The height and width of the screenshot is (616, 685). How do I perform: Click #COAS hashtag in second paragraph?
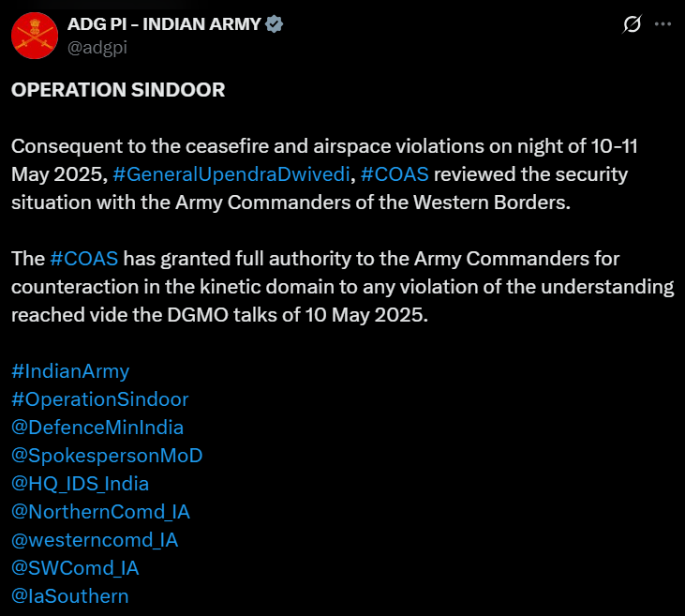click(x=83, y=258)
